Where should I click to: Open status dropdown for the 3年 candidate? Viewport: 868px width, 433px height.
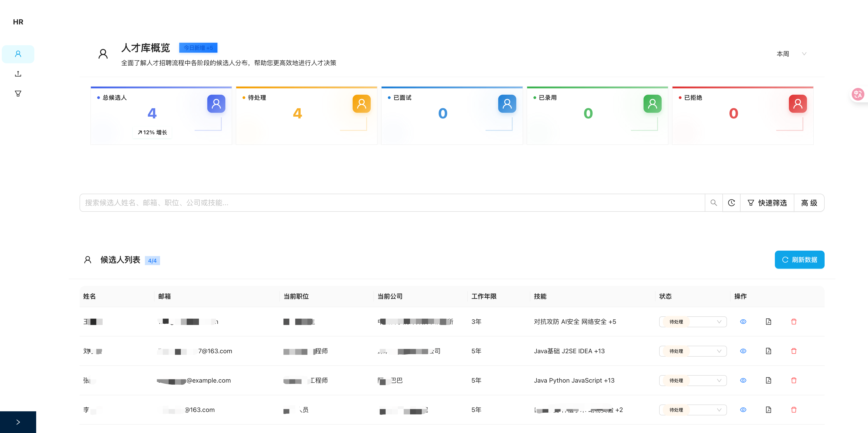tap(693, 322)
